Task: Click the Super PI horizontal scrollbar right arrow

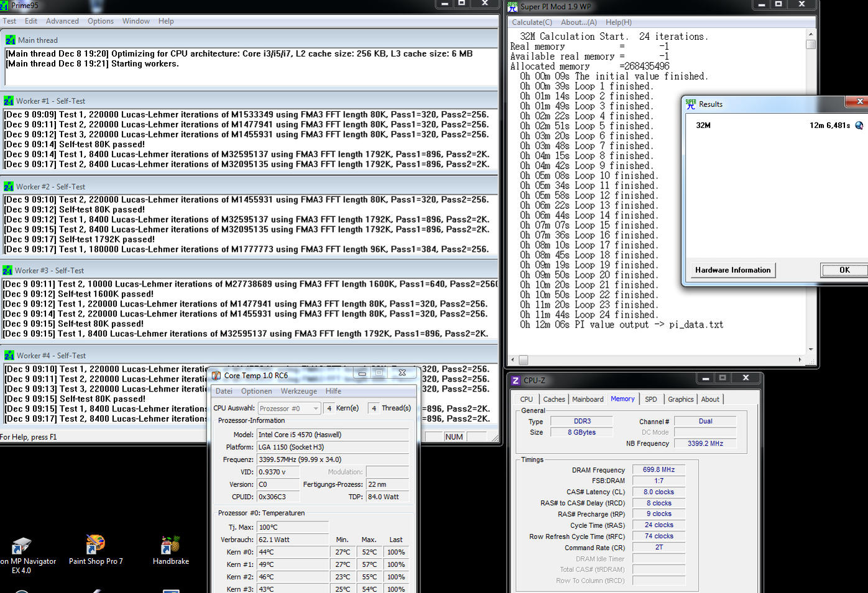Action: point(800,360)
